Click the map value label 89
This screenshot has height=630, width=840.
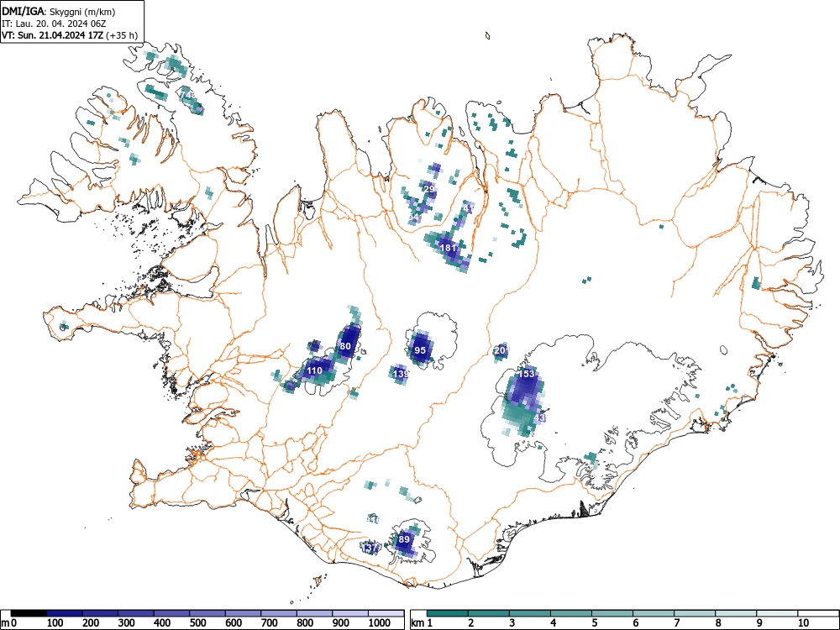404,539
